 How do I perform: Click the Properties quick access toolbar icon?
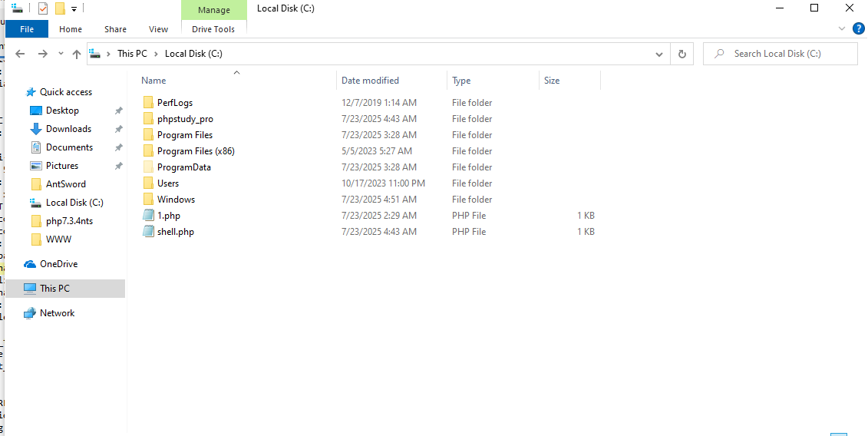click(43, 8)
